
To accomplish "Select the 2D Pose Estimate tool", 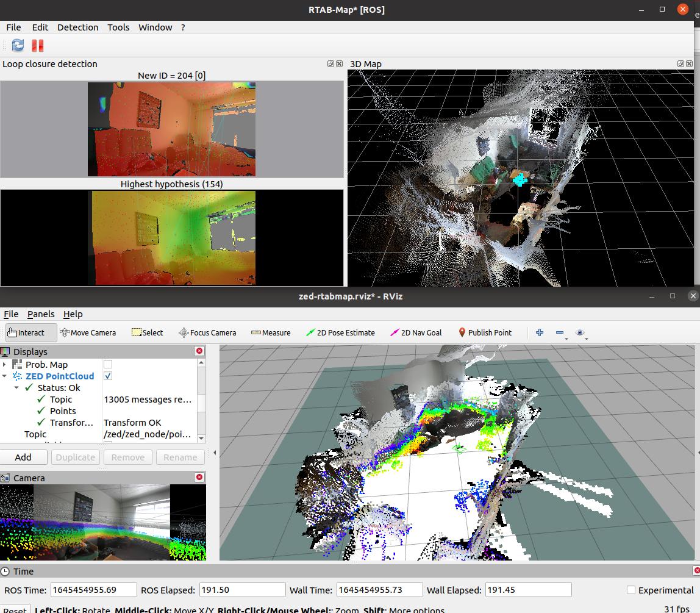I will (x=340, y=332).
